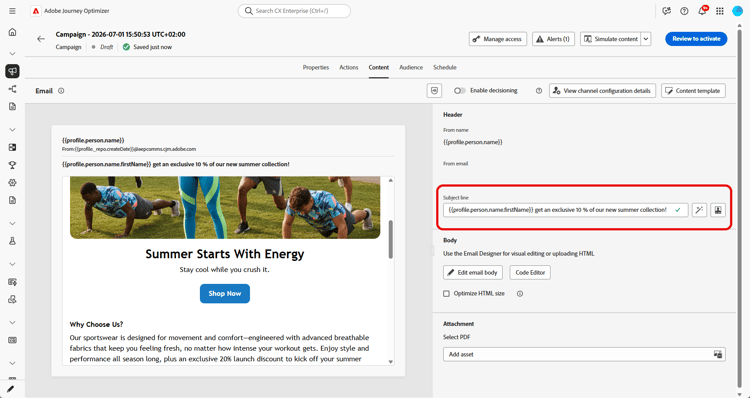750x398 pixels.
Task: Collapse sidebar group containing the Campaigns icon
Action: tap(12, 54)
